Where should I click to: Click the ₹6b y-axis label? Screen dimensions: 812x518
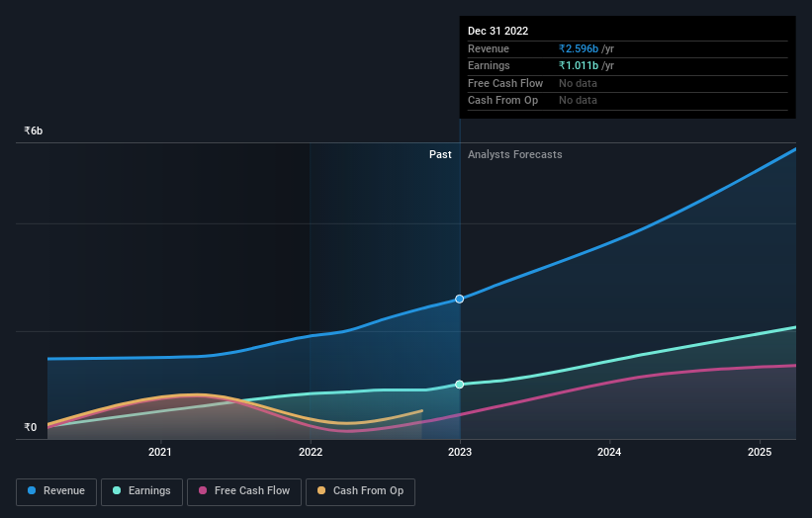pos(34,130)
